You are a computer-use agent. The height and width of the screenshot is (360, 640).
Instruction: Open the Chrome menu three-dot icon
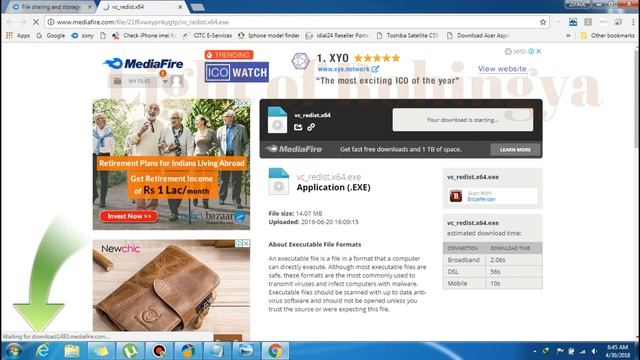[633, 22]
